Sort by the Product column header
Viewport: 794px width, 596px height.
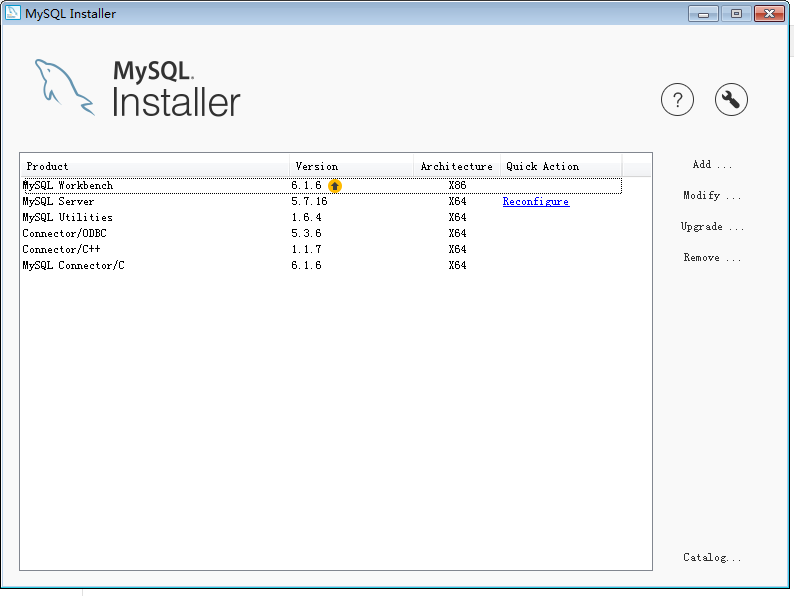pyautogui.click(x=155, y=167)
